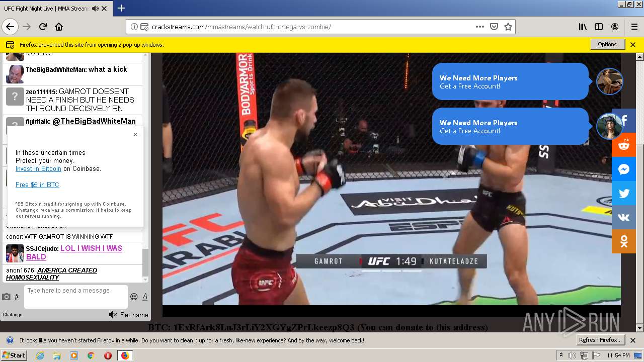Click the 11:54 PM taskbar clock
644x362 pixels.
pyautogui.click(x=618, y=355)
